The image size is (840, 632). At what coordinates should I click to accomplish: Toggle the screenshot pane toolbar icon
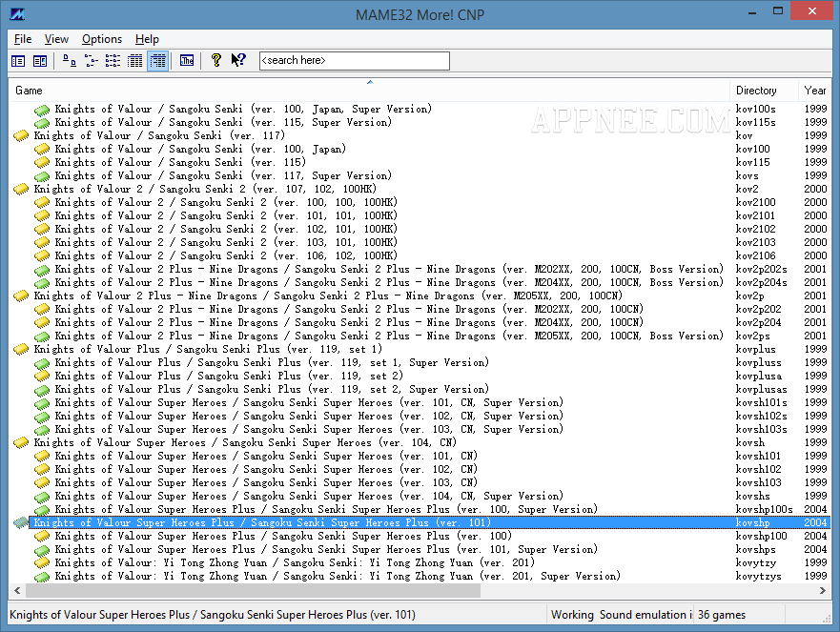pos(40,61)
